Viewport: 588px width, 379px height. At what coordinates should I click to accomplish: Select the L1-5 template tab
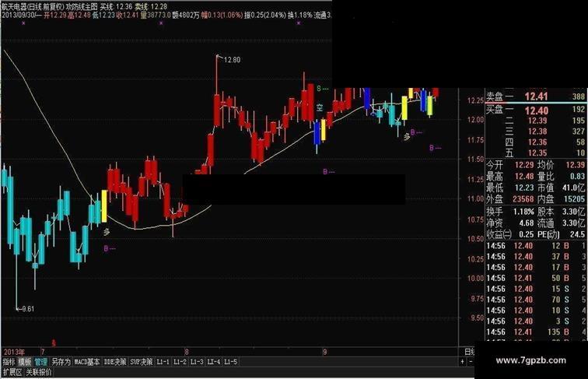pyautogui.click(x=231, y=362)
